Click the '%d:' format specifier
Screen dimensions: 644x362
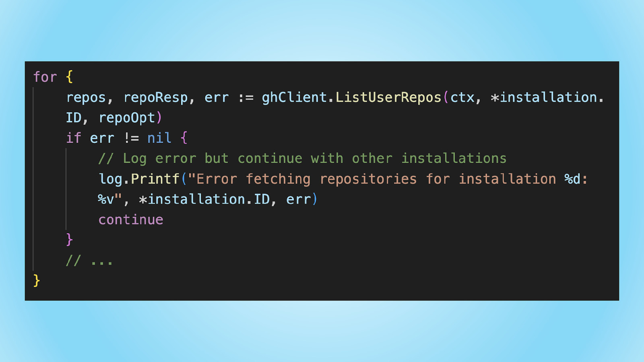pyautogui.click(x=576, y=179)
